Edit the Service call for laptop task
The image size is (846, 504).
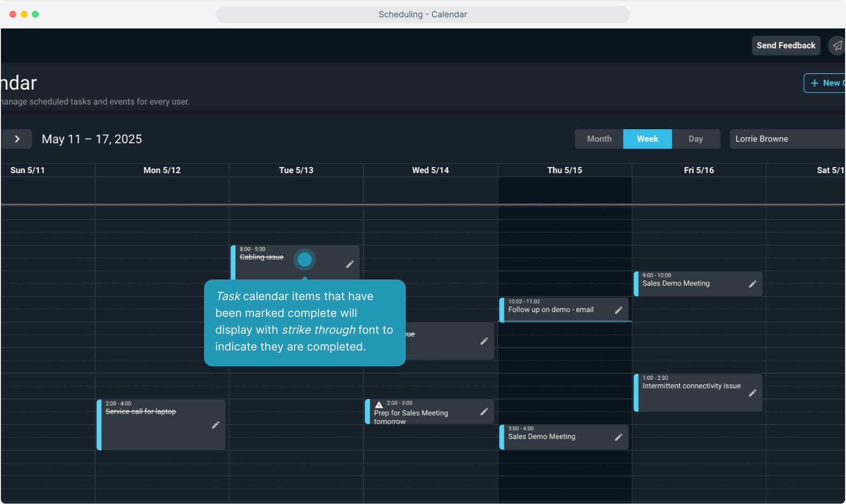[215, 425]
